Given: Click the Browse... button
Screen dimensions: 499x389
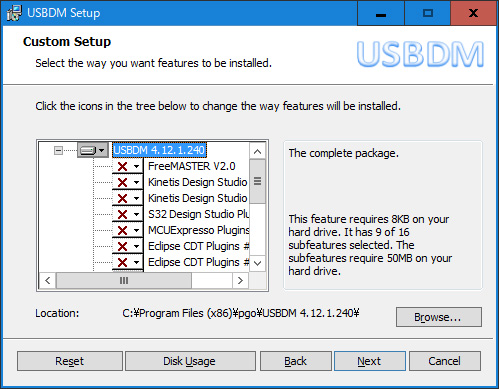Looking at the screenshot, I should point(439,317).
